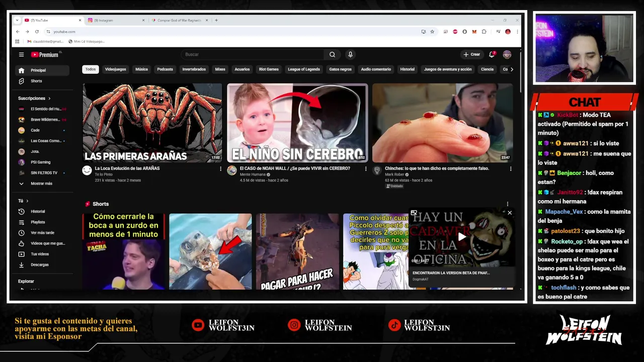Expand the Tú section chevron
This screenshot has width=644, height=362.
click(27, 201)
